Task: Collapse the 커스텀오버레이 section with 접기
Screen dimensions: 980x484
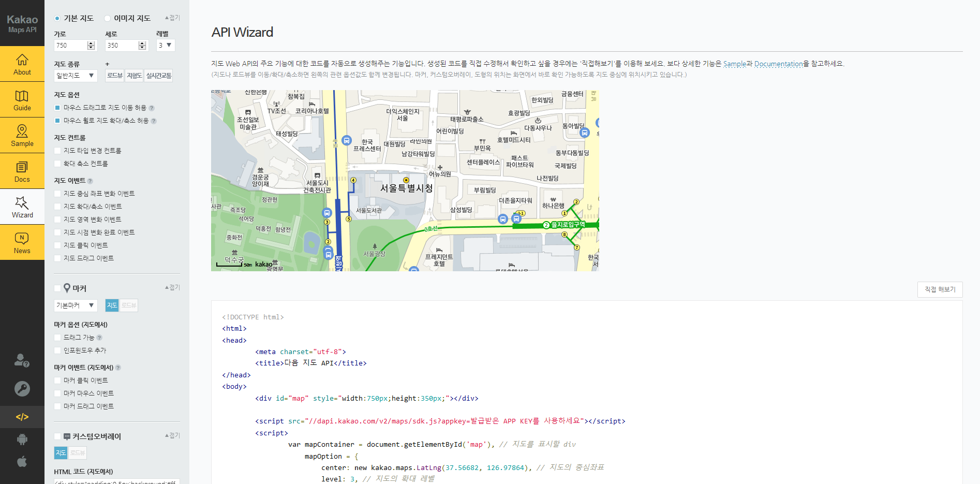Action: pyautogui.click(x=172, y=435)
